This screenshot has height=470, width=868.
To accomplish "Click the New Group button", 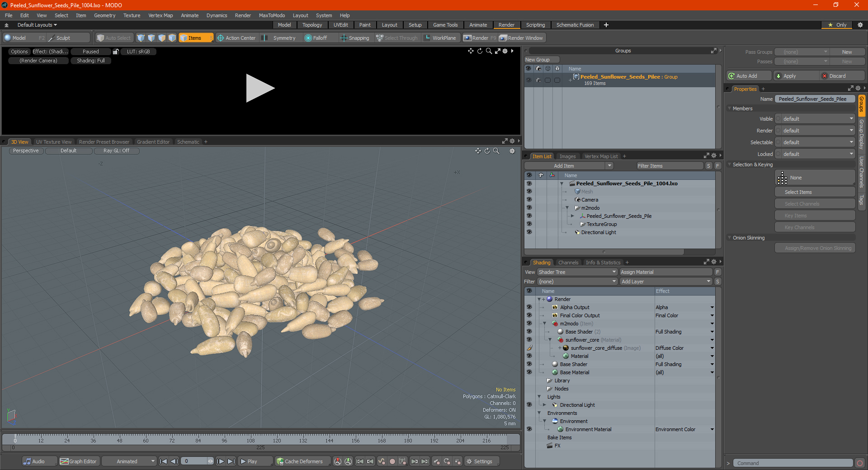I will pyautogui.click(x=542, y=60).
